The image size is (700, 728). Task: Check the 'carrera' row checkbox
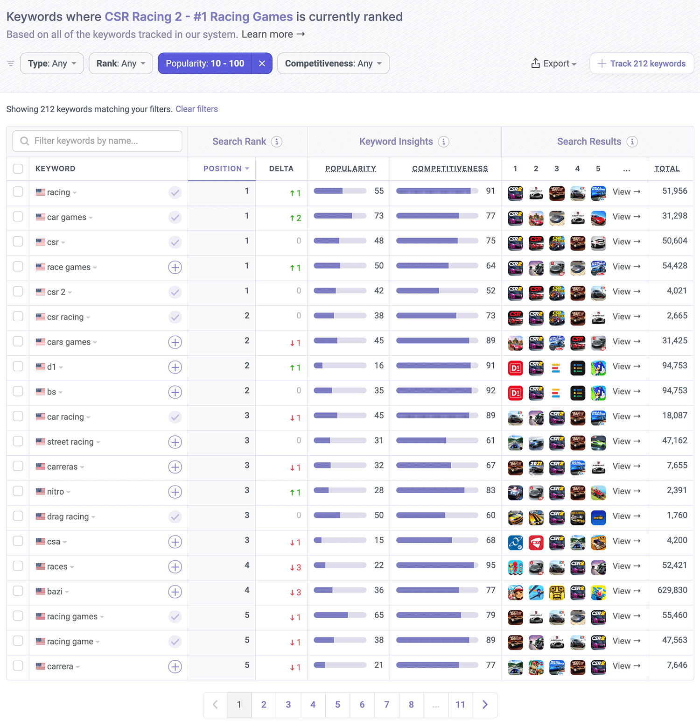tap(18, 665)
